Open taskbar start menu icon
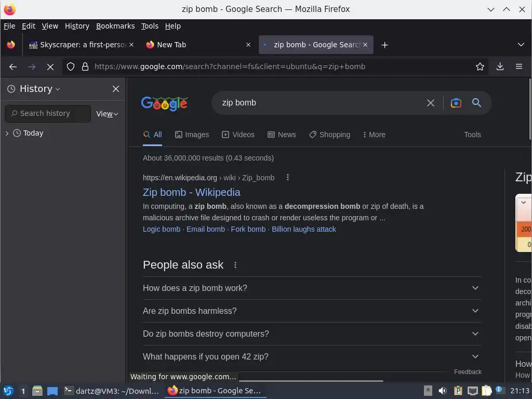Image resolution: width=532 pixels, height=399 pixels. pyautogui.click(x=8, y=391)
